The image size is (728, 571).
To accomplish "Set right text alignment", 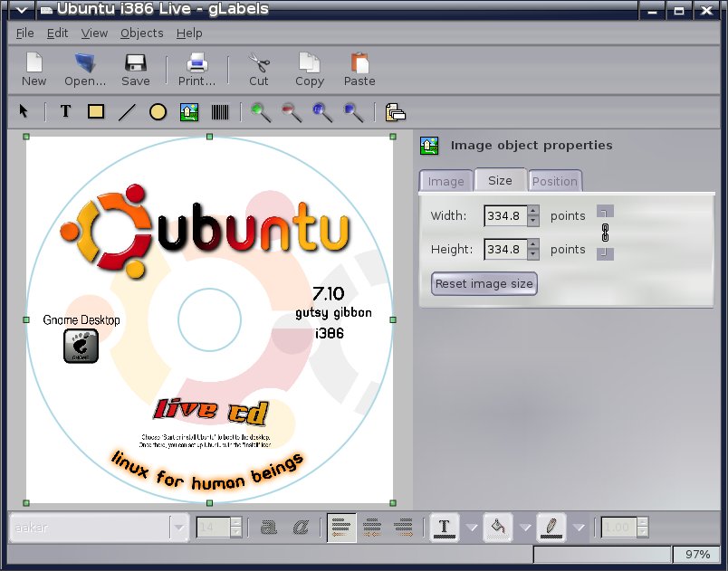I will [x=403, y=528].
